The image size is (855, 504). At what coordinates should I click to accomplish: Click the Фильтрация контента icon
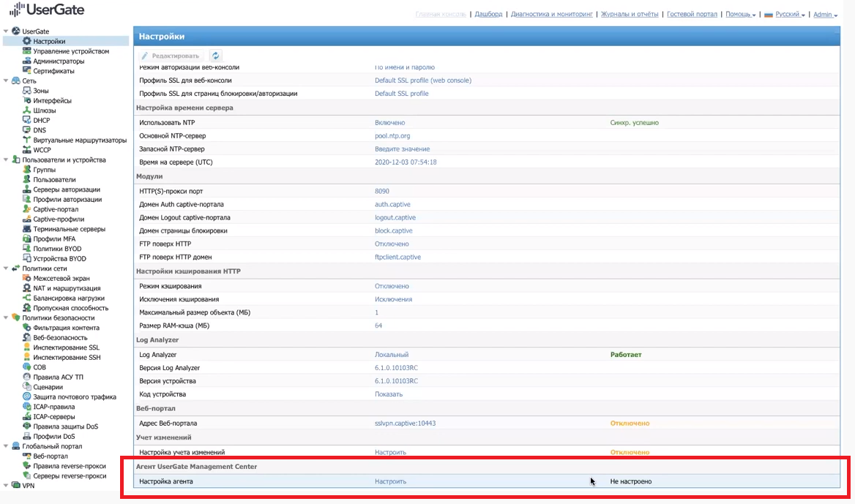coord(26,328)
